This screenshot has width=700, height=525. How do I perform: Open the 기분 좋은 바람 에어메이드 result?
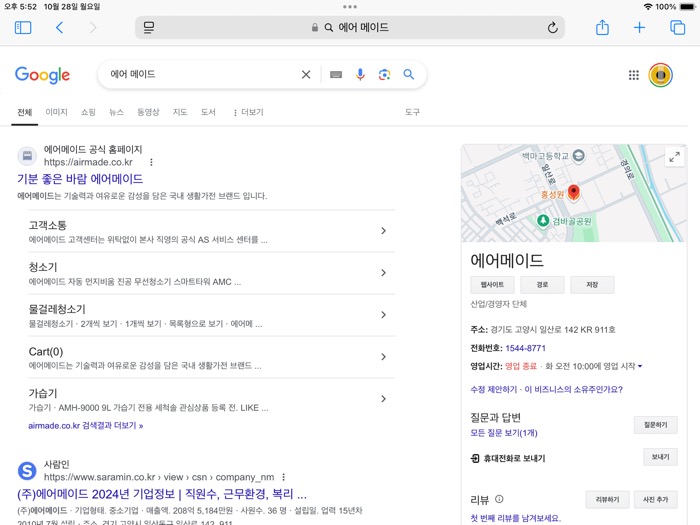click(80, 179)
